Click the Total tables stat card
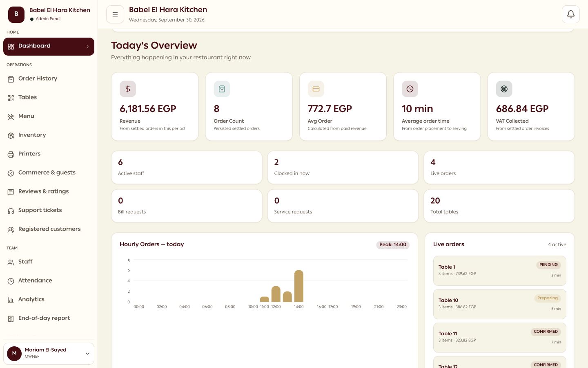Image resolution: width=588 pixels, height=368 pixels. pos(499,206)
